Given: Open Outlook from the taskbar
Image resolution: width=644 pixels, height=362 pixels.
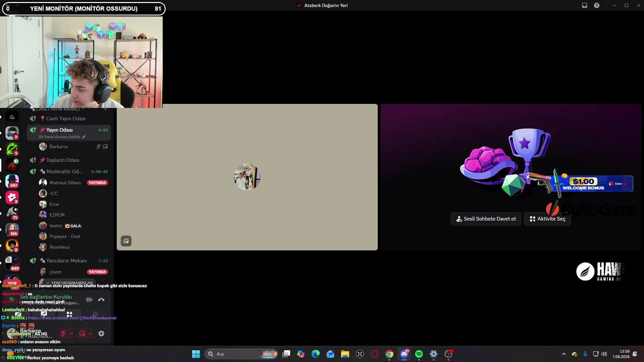Looking at the screenshot, I should pyautogui.click(x=330, y=354).
